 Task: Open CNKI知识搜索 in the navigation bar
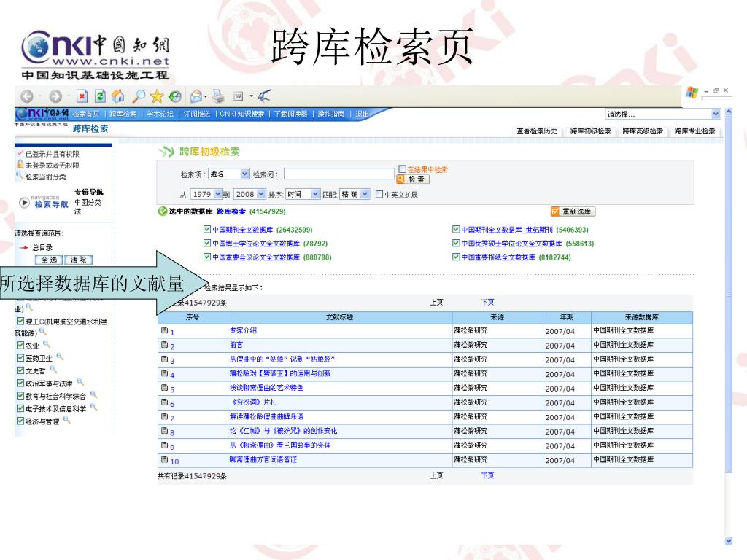[241, 114]
